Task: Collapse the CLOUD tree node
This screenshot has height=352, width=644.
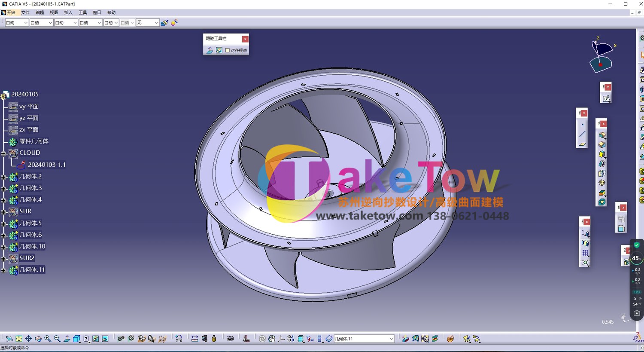Action: (3, 153)
